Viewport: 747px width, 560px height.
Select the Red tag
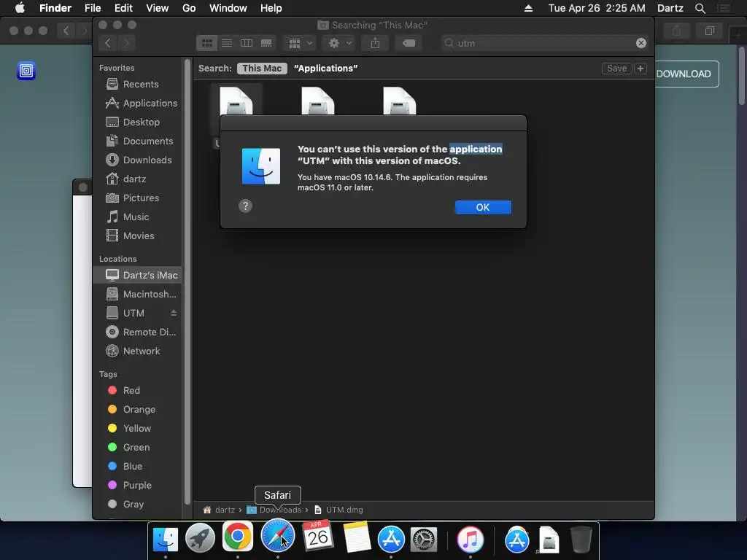137,391
